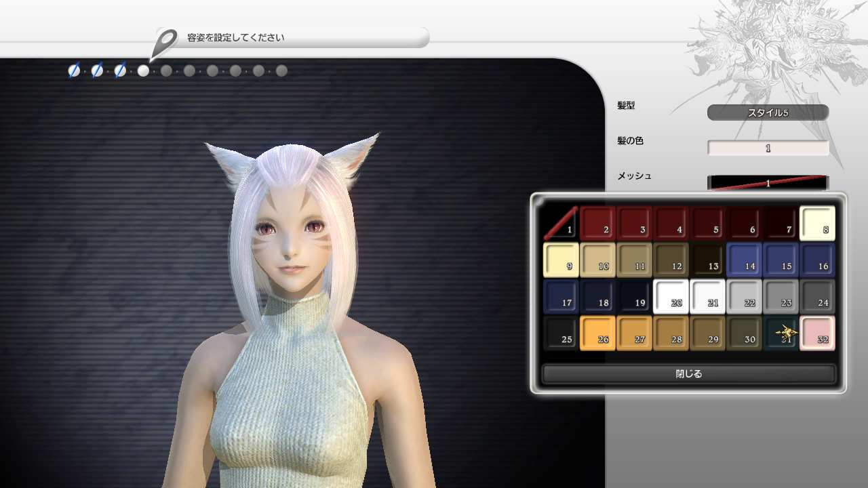The image size is (868, 488).
Task: Choose cream white swatch number 8
Action: pyautogui.click(x=817, y=224)
